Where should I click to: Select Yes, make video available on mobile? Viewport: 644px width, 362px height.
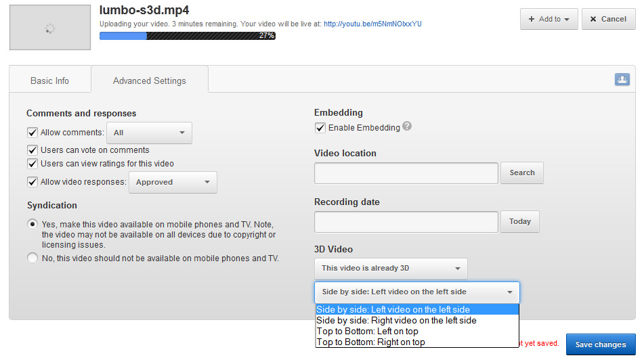coord(33,224)
